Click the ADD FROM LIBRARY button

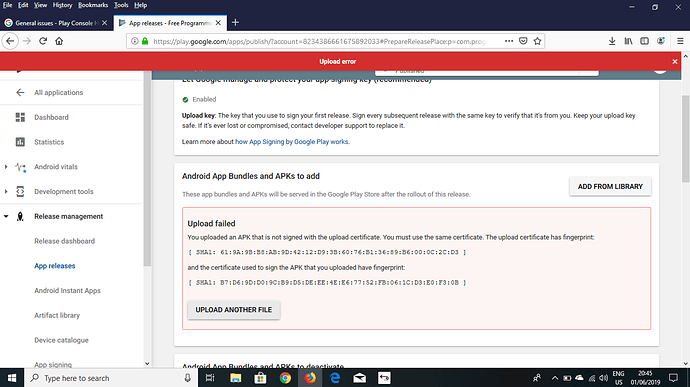pos(610,187)
